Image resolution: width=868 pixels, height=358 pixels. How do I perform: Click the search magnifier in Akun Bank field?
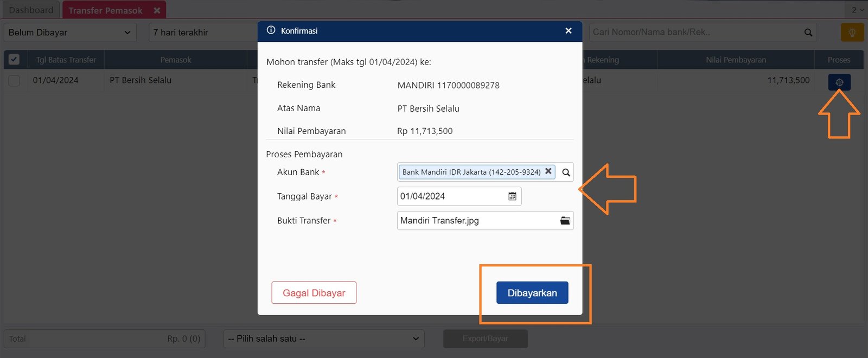pyautogui.click(x=566, y=172)
